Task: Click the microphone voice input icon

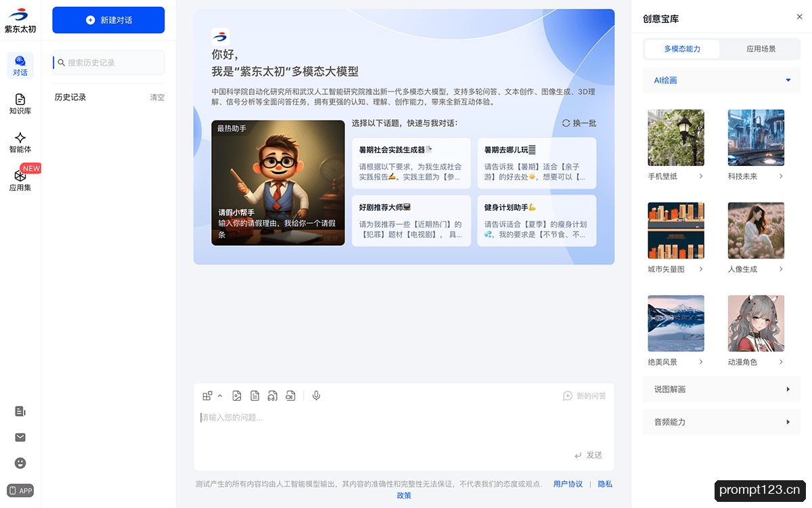Action: coord(316,396)
